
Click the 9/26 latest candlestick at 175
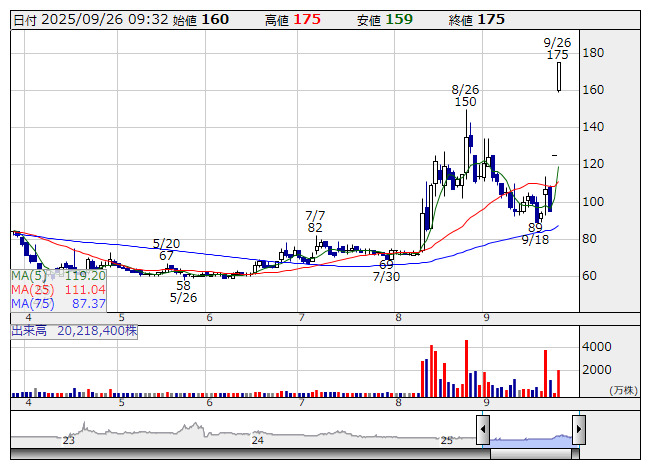click(559, 76)
